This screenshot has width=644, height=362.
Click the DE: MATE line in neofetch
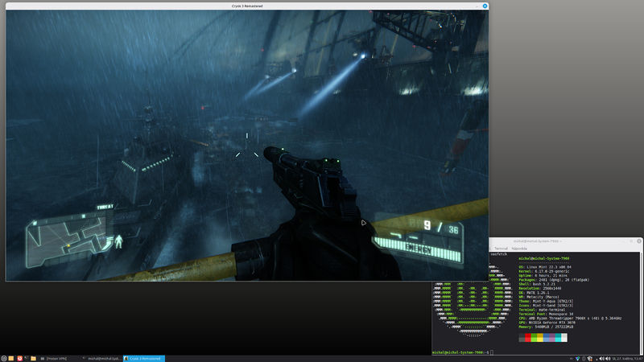point(535,293)
